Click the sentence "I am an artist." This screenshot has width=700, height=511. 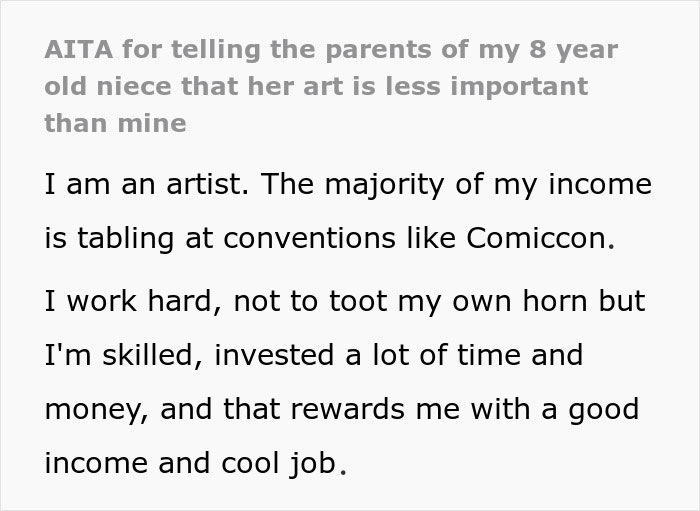pos(147,184)
